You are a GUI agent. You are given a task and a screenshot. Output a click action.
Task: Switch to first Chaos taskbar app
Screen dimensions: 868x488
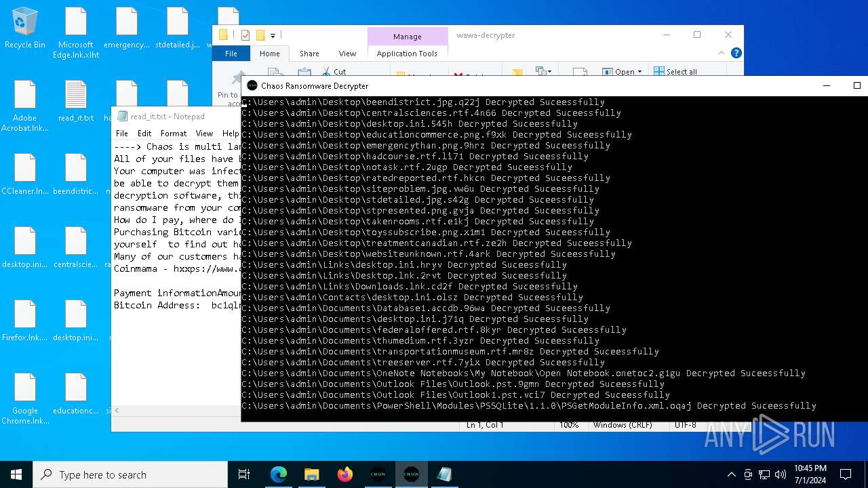point(378,474)
